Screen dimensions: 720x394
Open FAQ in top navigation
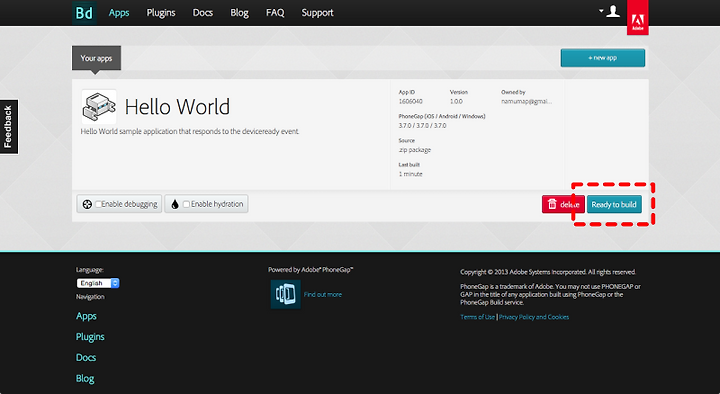pyautogui.click(x=275, y=13)
